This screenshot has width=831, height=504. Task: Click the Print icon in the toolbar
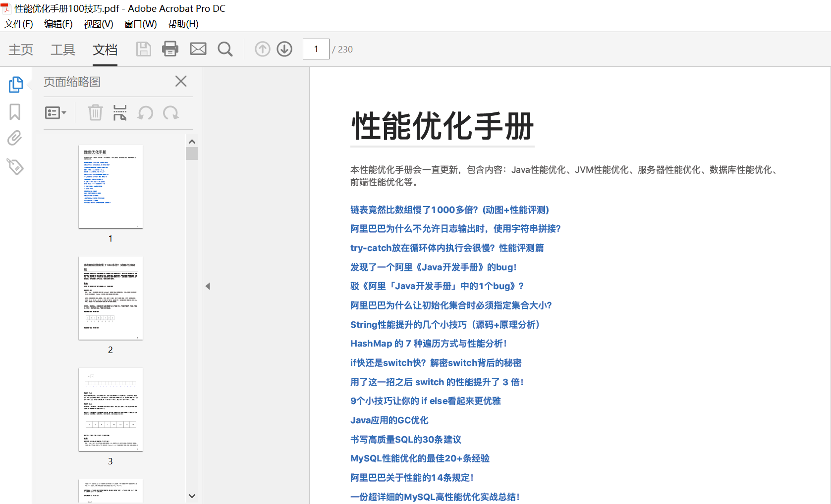pos(170,49)
